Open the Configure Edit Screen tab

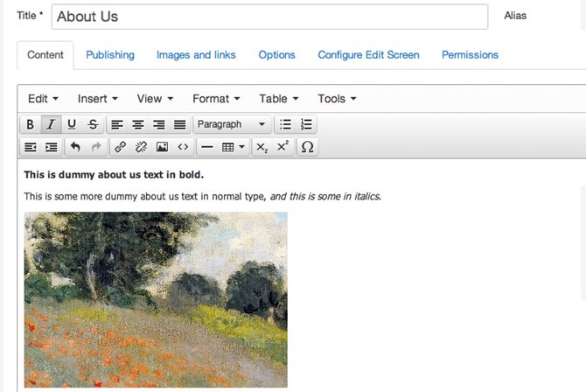point(369,55)
